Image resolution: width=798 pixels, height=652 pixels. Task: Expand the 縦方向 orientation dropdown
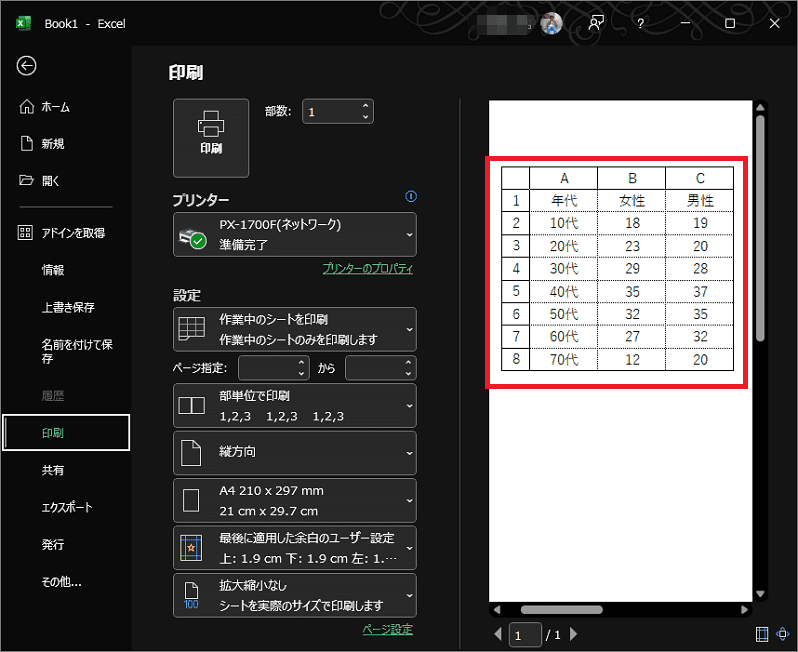coord(294,452)
